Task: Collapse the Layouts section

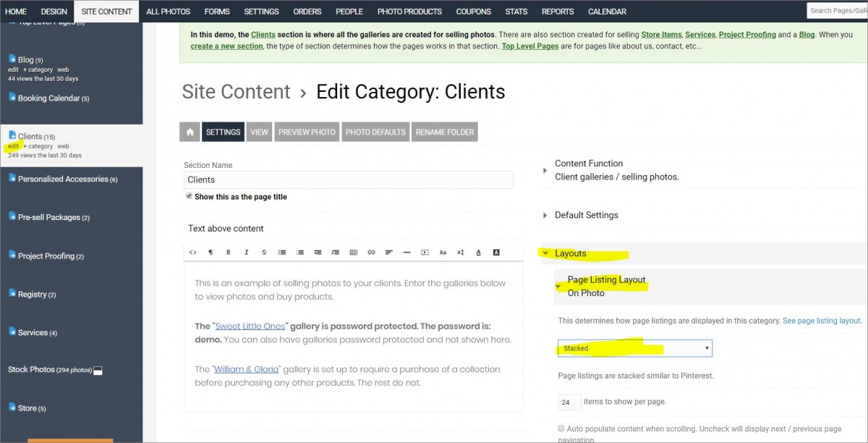Action: tap(545, 253)
